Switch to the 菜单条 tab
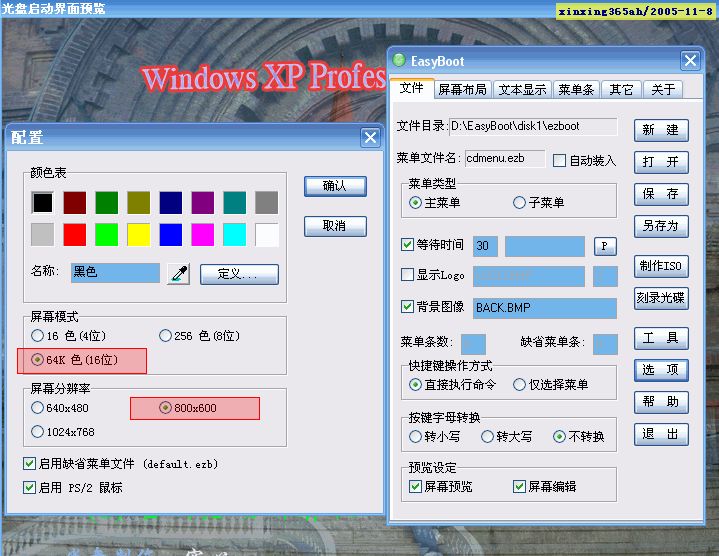 [x=576, y=89]
